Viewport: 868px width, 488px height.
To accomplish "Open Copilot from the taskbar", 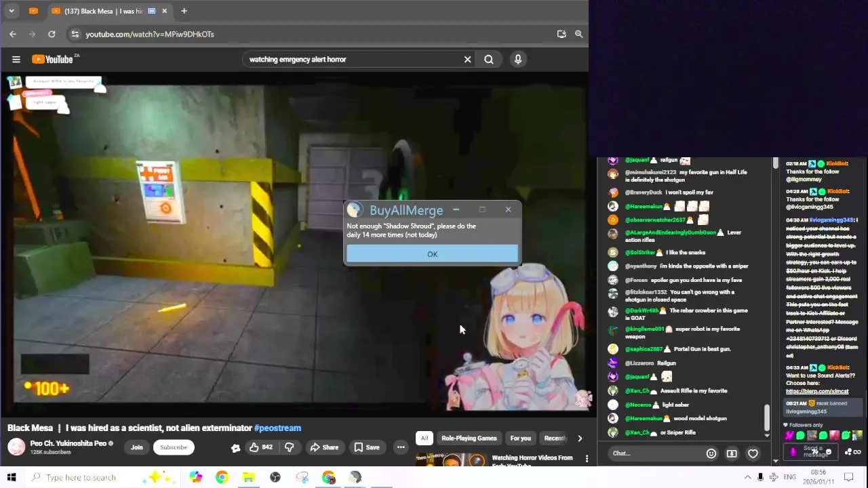I will click(x=195, y=477).
